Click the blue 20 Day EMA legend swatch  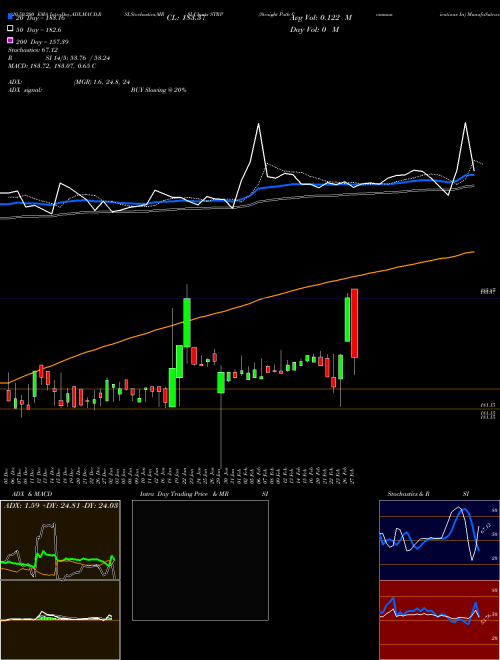pos(10,17)
